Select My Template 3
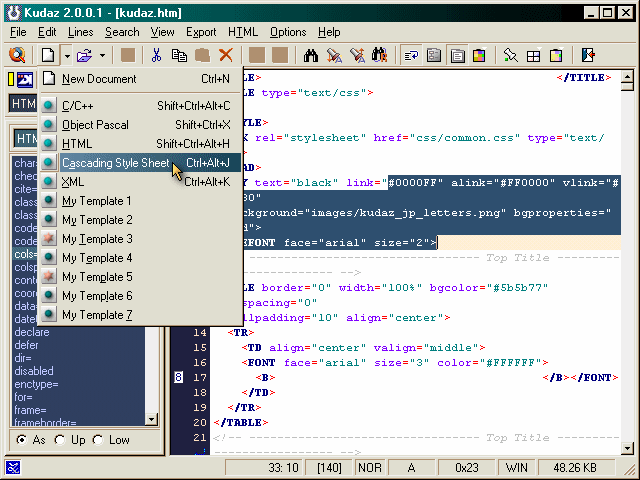 [140, 239]
